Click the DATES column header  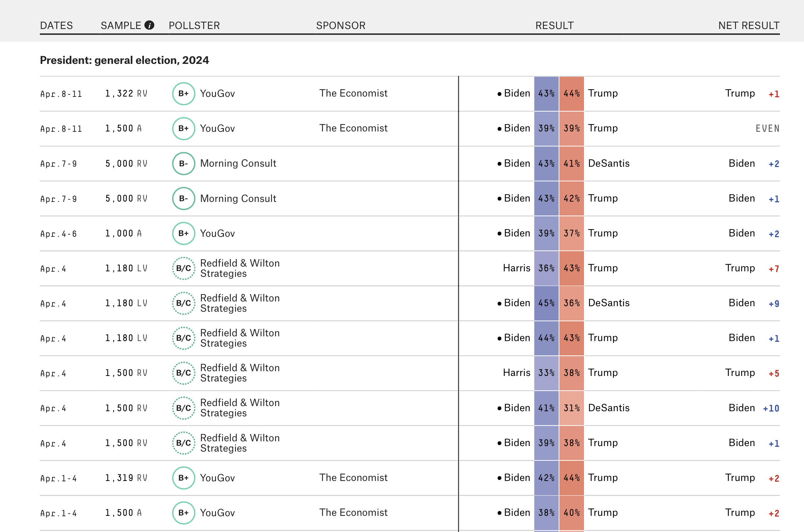[x=56, y=25]
